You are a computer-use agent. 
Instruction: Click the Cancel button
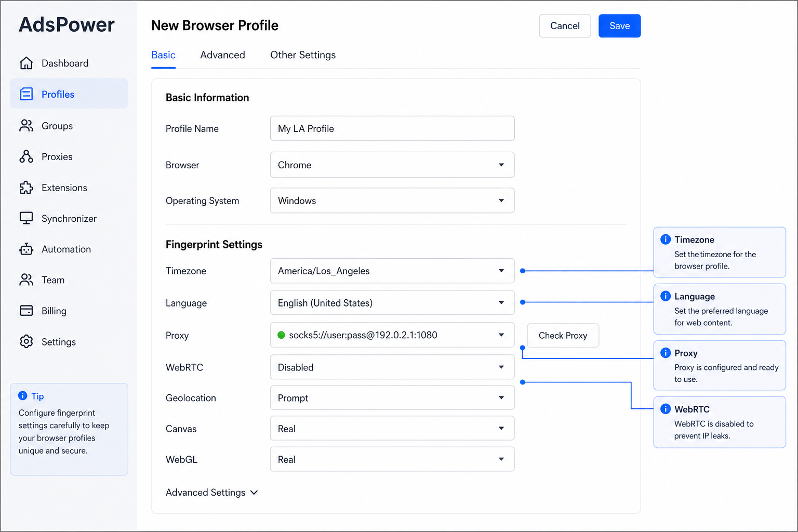pos(565,26)
